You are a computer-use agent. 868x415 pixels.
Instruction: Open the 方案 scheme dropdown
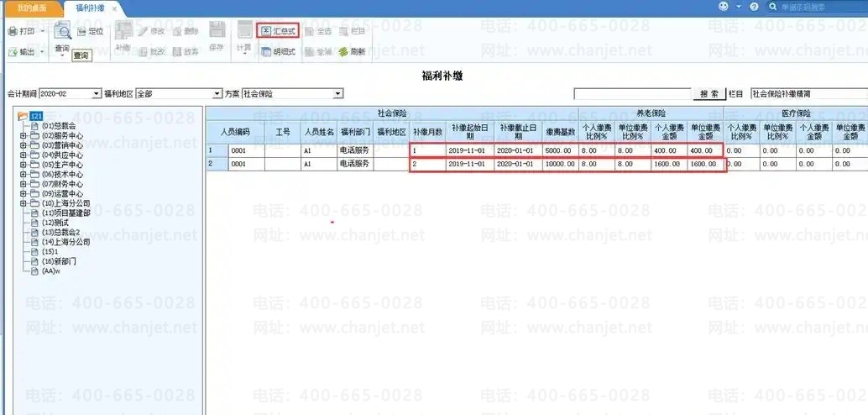click(x=338, y=94)
